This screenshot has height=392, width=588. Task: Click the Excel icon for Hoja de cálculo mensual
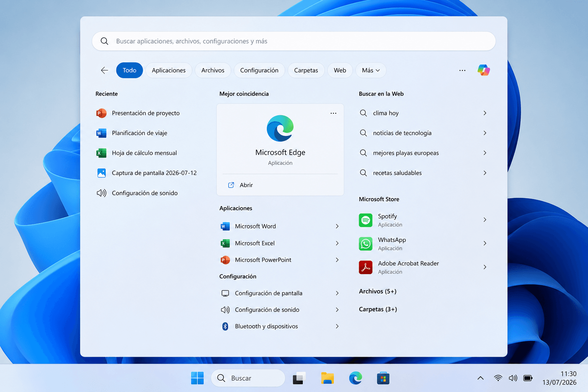click(101, 153)
